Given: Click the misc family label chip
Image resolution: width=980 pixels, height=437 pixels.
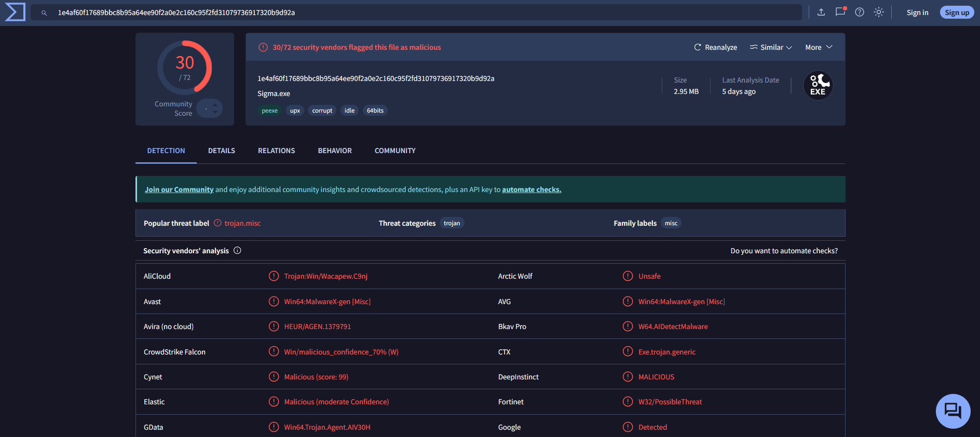Looking at the screenshot, I should coord(671,223).
